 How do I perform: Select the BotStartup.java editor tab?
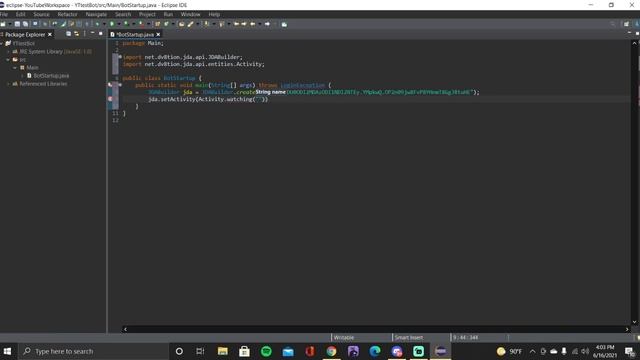point(135,35)
